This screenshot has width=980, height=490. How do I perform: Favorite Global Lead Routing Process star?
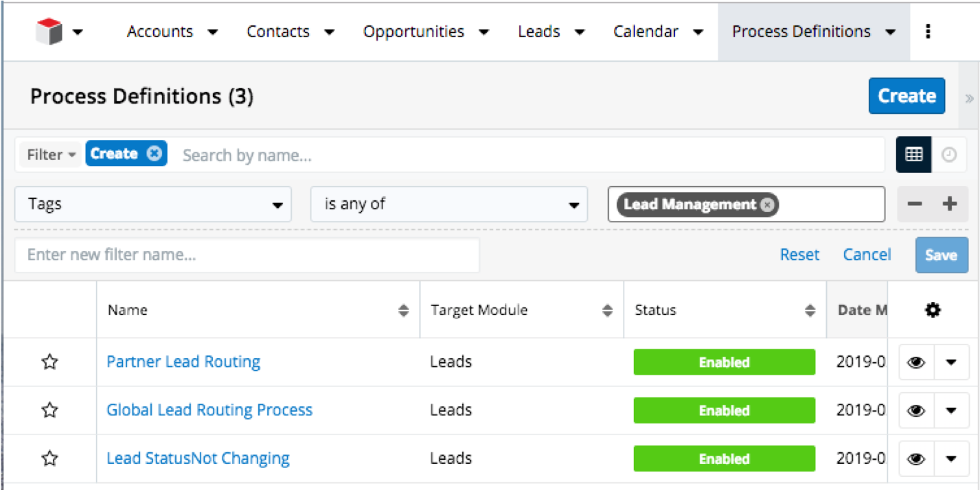(49, 410)
